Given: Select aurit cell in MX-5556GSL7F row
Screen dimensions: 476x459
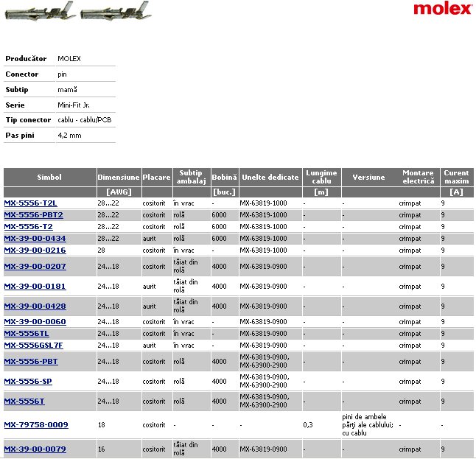Looking at the screenshot, I should [150, 346].
